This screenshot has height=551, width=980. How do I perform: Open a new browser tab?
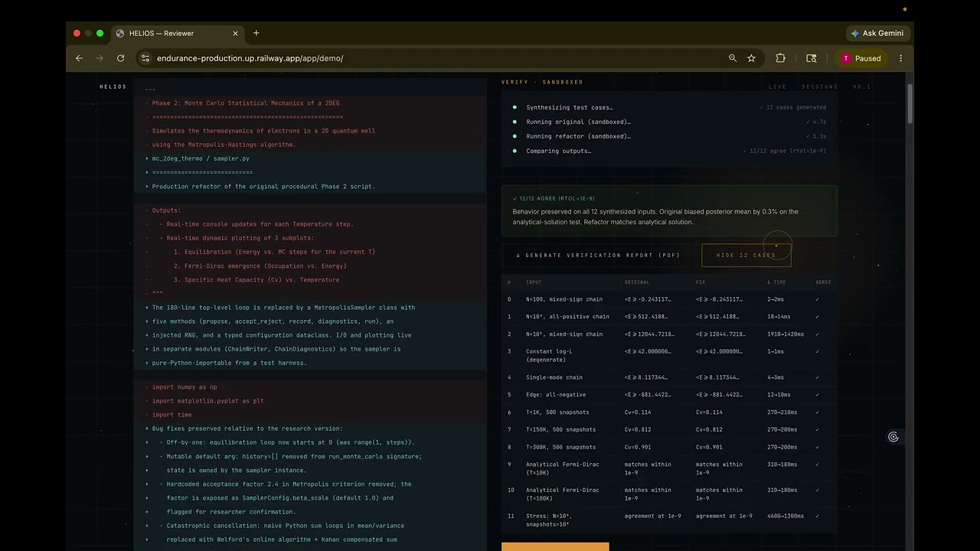256,33
